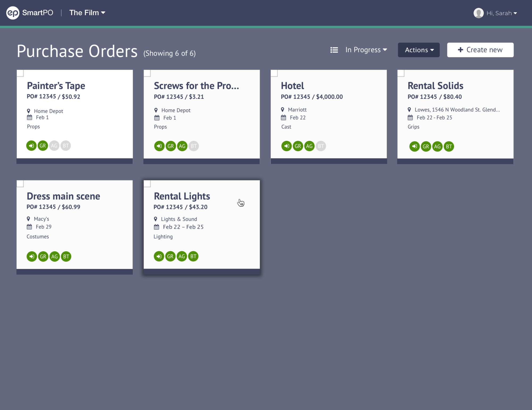Click AG badge on Screws card
532x410 pixels.
tap(182, 146)
